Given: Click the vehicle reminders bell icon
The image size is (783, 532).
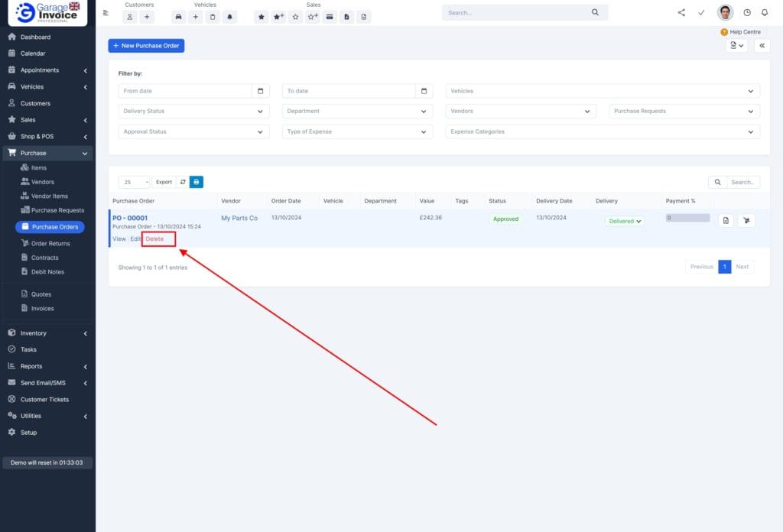Looking at the screenshot, I should 230,17.
